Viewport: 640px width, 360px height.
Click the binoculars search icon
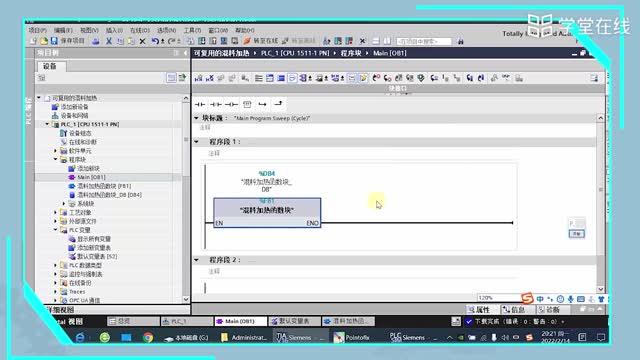(x=460, y=41)
